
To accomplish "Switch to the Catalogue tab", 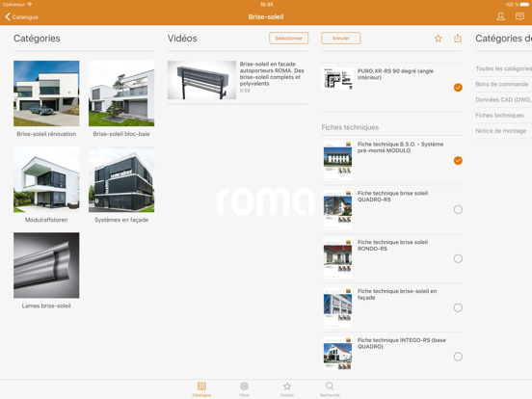I will 201,389.
